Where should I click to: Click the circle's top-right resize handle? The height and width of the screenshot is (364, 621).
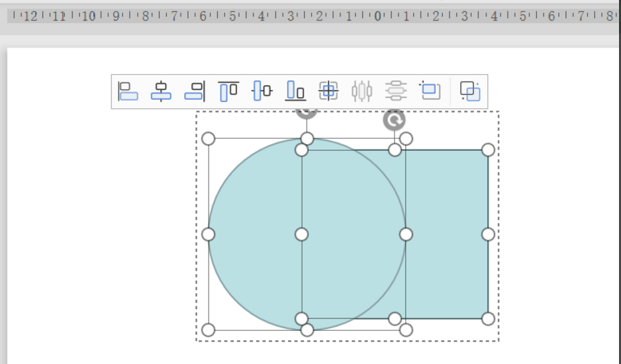pyautogui.click(x=406, y=138)
